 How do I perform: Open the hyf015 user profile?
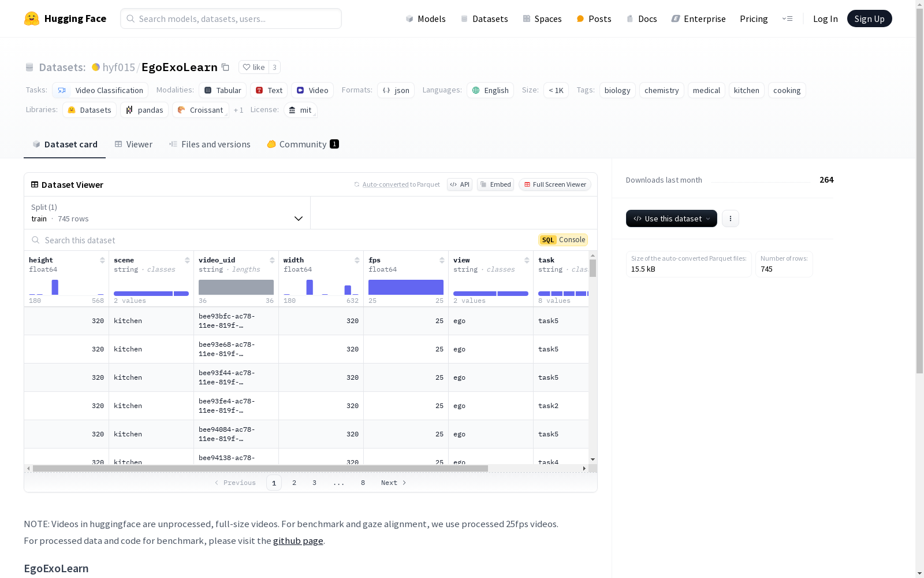(118, 67)
